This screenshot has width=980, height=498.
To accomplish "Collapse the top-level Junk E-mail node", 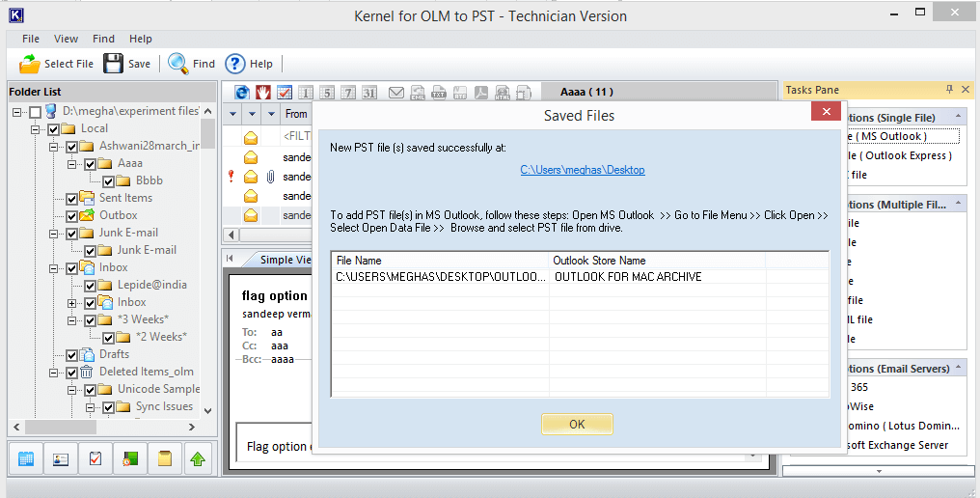I will [x=54, y=234].
